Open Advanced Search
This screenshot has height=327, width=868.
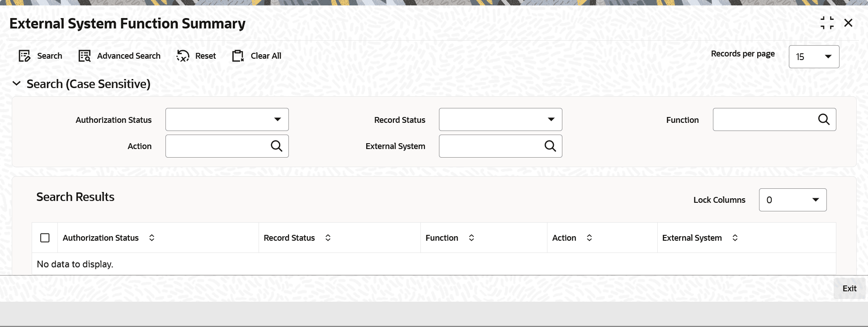click(x=119, y=56)
